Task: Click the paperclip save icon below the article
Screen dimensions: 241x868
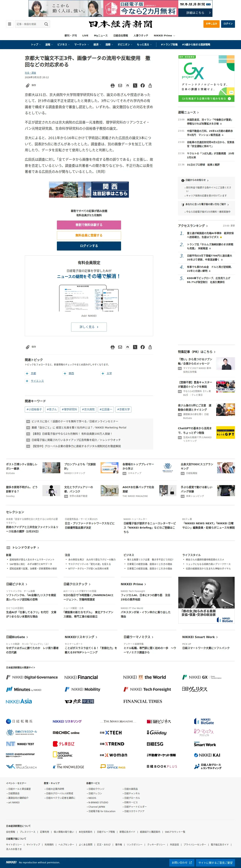Action: [x=28, y=347]
